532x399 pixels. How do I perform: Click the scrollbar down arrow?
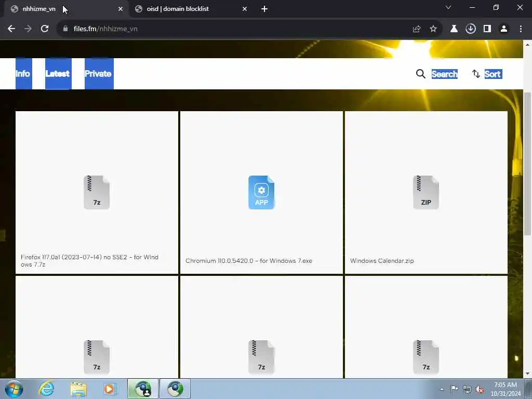[527, 374]
